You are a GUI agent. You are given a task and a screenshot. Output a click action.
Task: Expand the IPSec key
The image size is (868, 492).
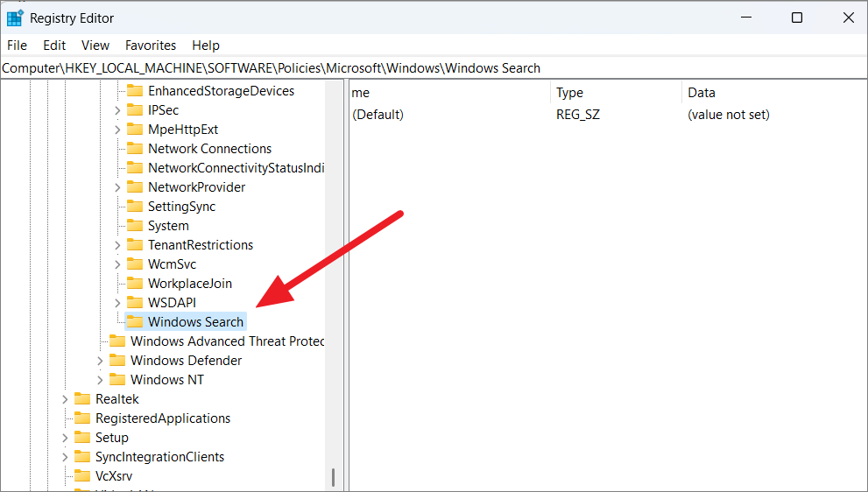[117, 110]
